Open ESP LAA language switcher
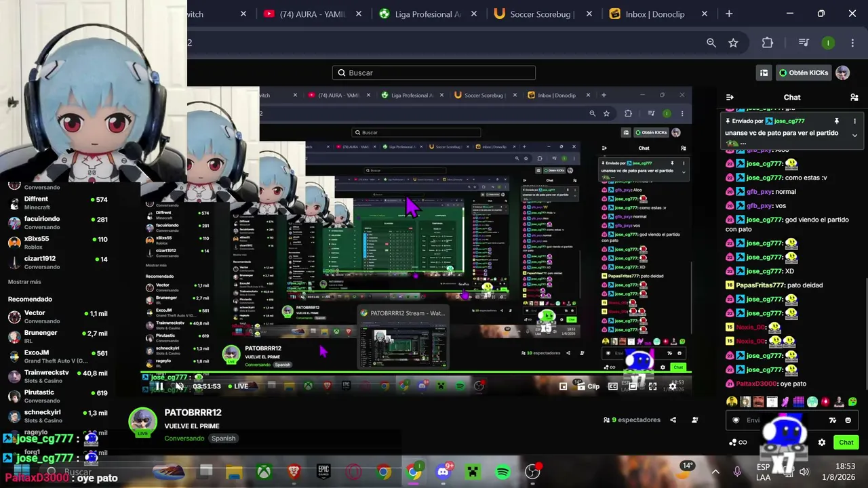Viewport: 868px width, 488px height. (x=763, y=472)
